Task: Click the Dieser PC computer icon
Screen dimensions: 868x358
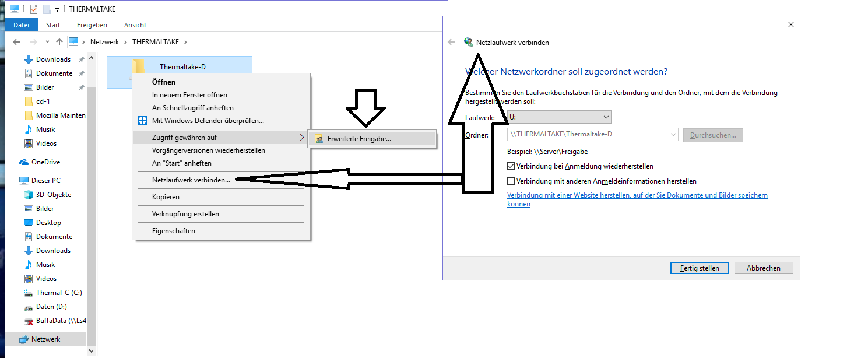Action: 24,181
